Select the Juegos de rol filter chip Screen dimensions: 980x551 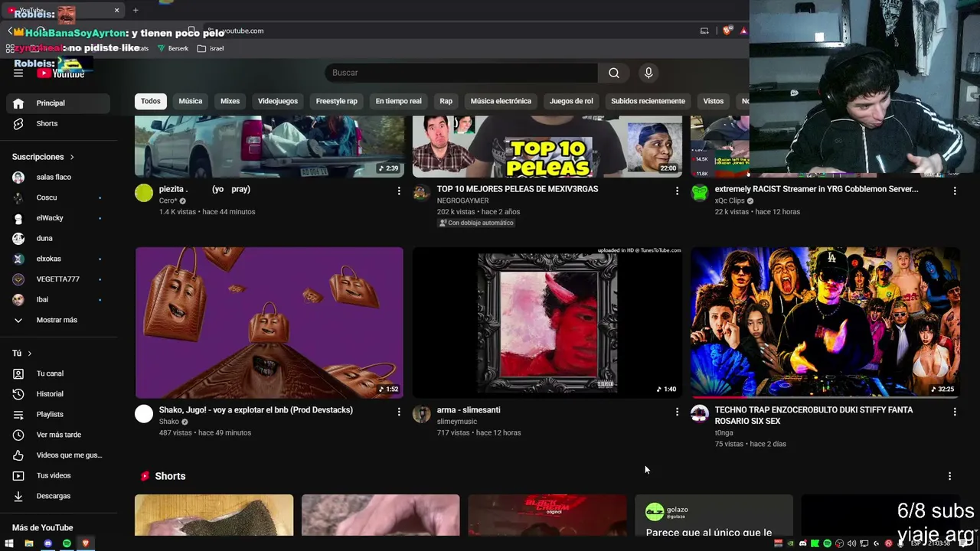click(x=571, y=101)
